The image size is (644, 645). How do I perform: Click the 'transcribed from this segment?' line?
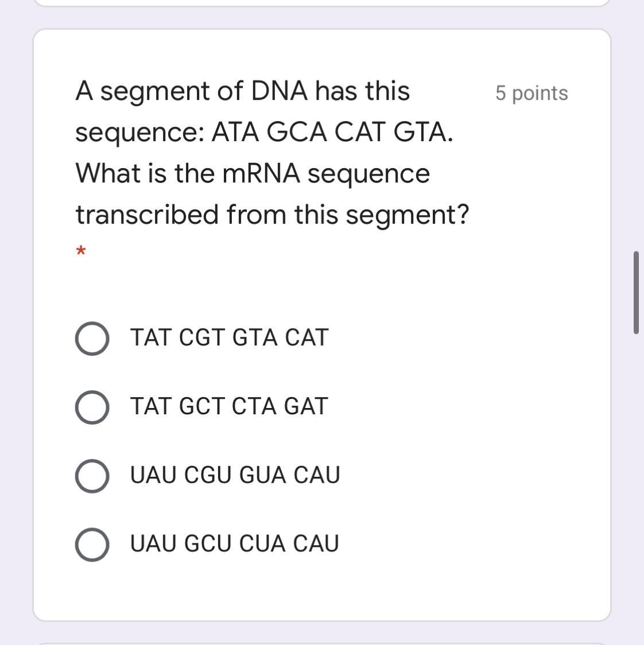click(x=272, y=215)
